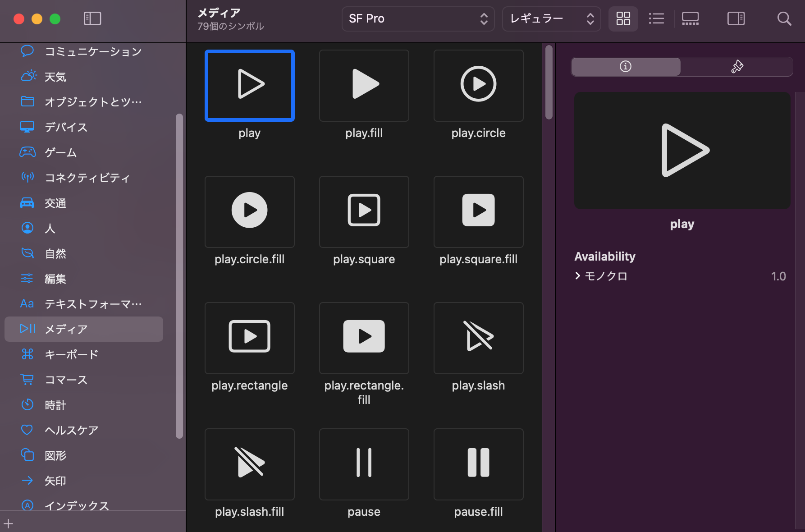The height and width of the screenshot is (532, 805).
Task: Click the play name in inspector
Action: (x=682, y=224)
